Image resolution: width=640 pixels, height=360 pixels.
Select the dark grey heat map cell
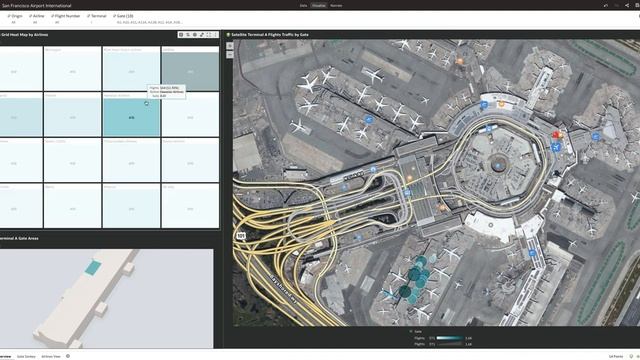pyautogui.click(x=190, y=69)
